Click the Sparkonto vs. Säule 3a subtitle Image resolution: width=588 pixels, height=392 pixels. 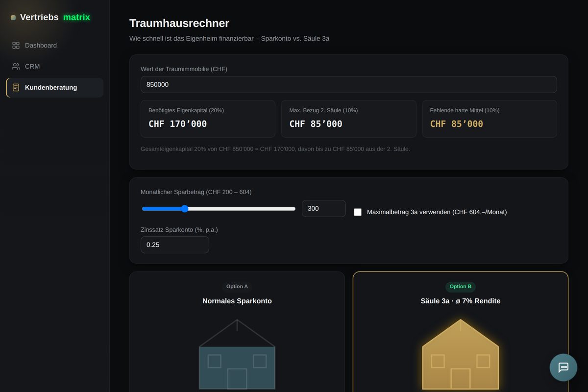point(229,38)
